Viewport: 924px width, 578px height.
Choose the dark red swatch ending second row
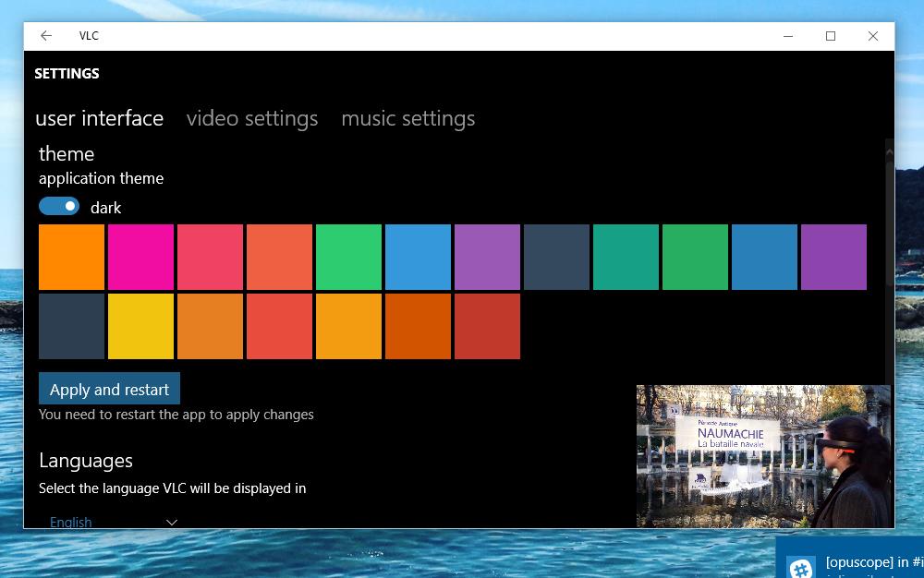tap(487, 326)
